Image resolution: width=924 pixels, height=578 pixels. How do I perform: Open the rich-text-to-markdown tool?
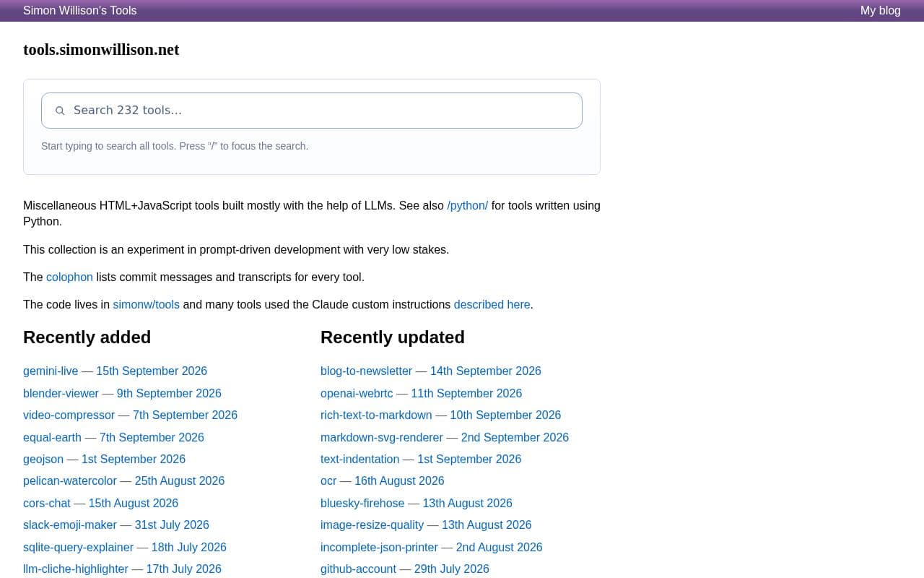coord(376,415)
